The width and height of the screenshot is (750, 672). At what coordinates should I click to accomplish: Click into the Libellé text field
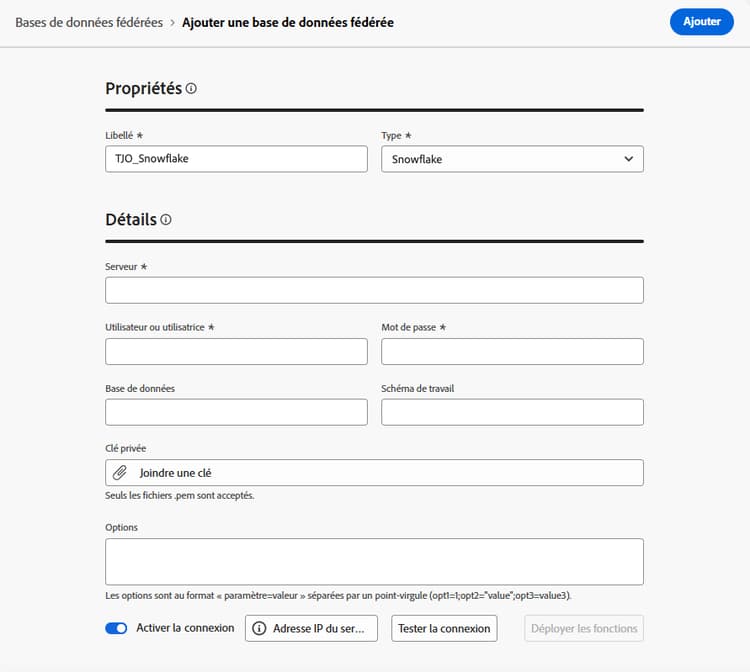[236, 159]
